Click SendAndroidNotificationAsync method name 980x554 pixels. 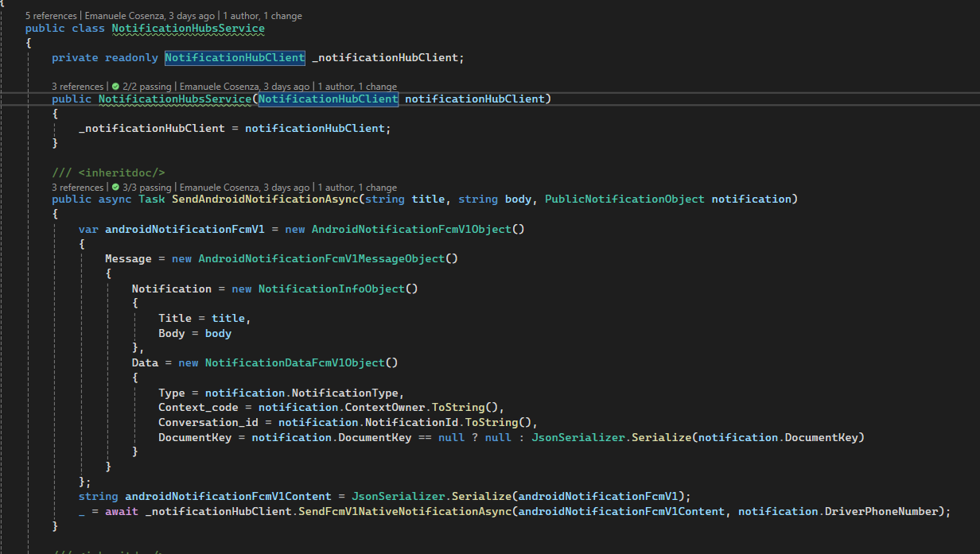pyautogui.click(x=265, y=199)
